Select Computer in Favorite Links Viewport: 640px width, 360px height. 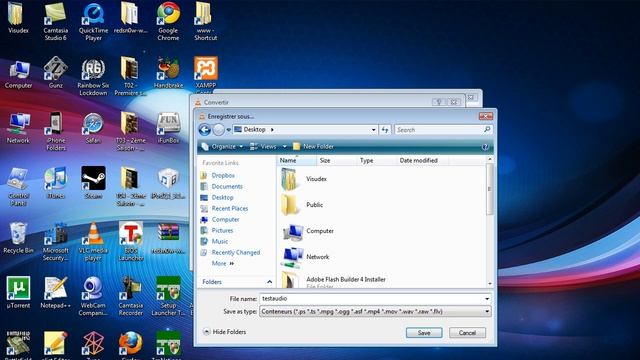[220, 220]
